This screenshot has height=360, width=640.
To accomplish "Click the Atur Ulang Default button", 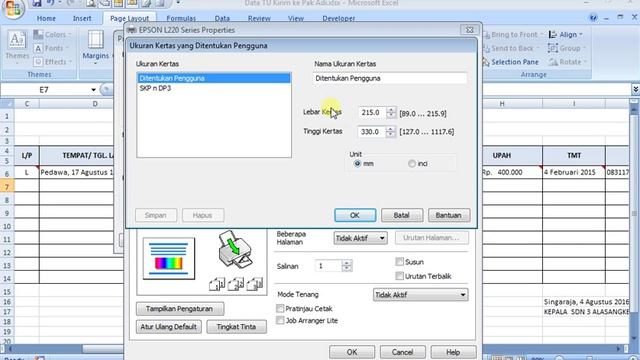I will [x=169, y=327].
